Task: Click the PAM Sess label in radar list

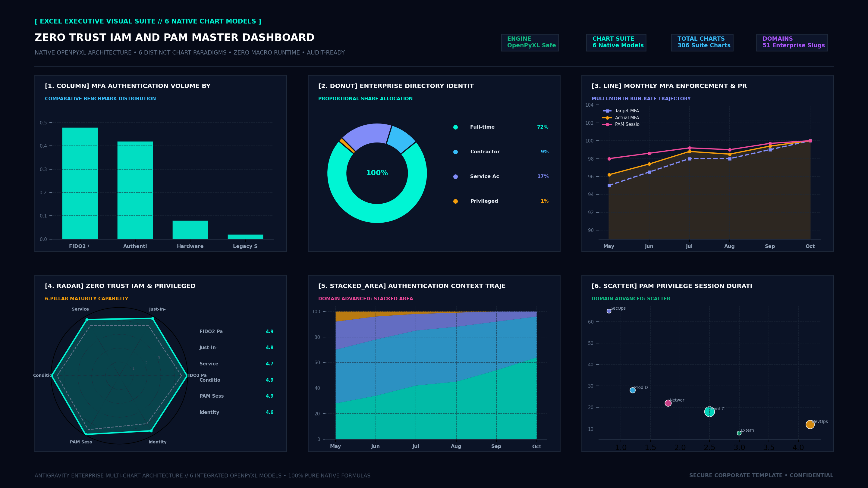Action: pyautogui.click(x=212, y=396)
